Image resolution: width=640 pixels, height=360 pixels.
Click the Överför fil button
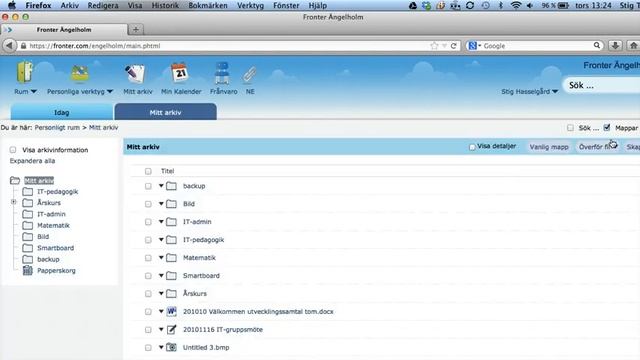[x=597, y=147]
